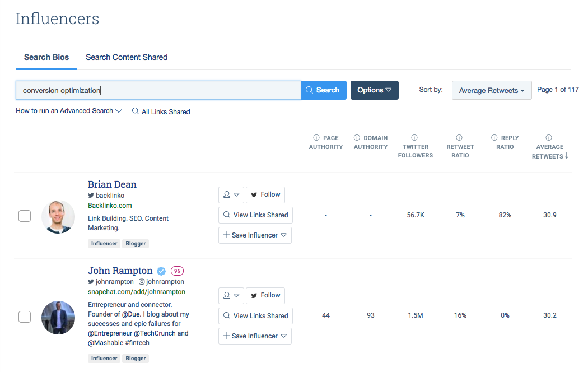This screenshot has width=588, height=372.
Task: Sort by the Twitter Followers column header
Action: click(x=416, y=151)
